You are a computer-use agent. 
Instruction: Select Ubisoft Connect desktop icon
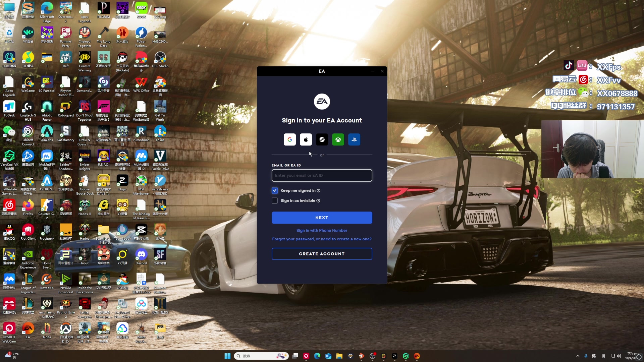click(x=28, y=136)
